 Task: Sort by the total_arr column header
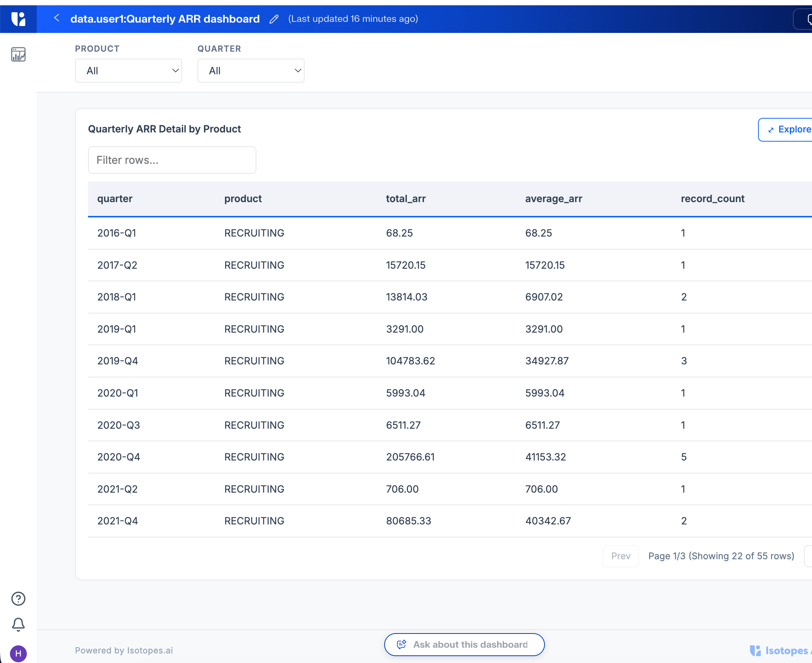[x=406, y=199]
